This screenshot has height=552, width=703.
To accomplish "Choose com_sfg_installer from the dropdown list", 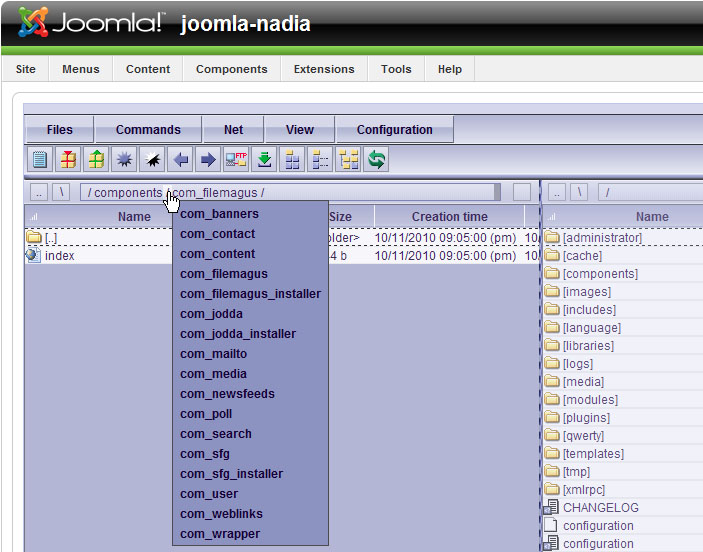I will [250, 474].
